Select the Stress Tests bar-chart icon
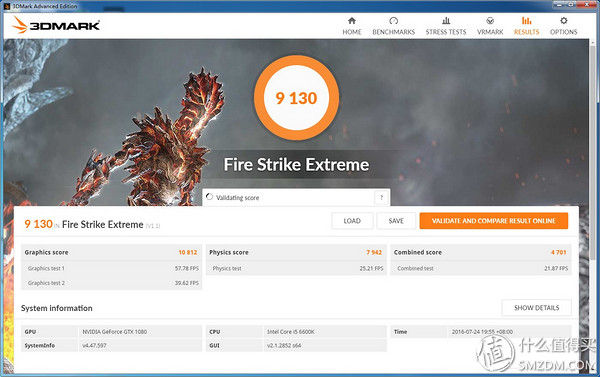 446,21
